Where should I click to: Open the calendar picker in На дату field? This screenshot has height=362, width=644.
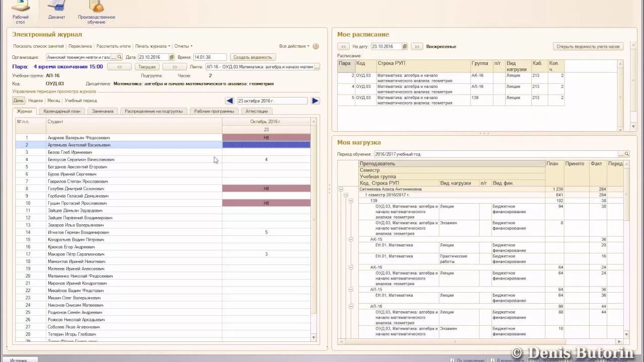click(405, 47)
